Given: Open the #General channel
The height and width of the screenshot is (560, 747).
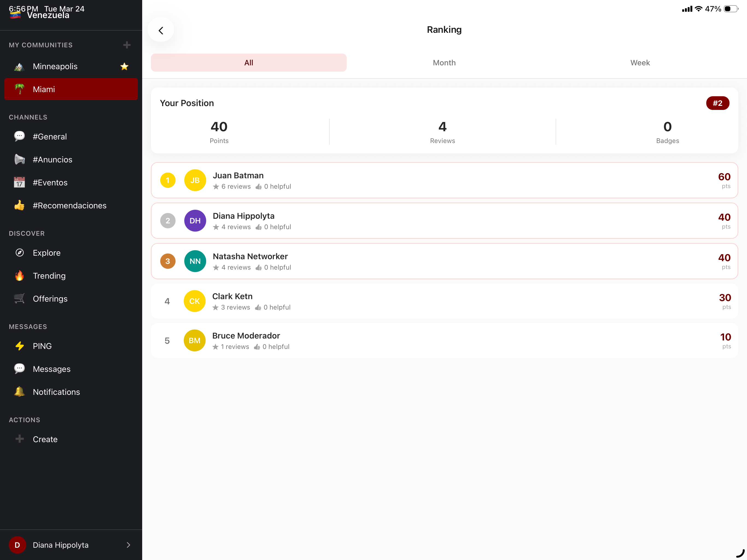Looking at the screenshot, I should 71,136.
